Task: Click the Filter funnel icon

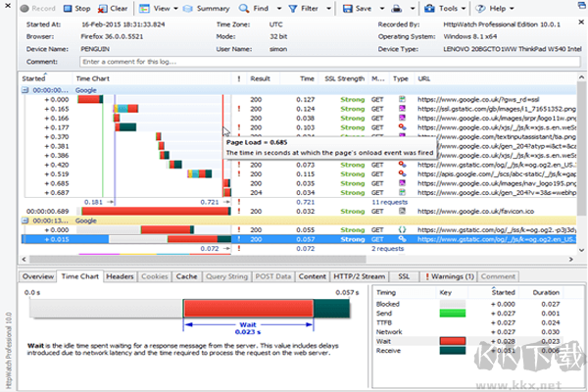Action: point(294,8)
